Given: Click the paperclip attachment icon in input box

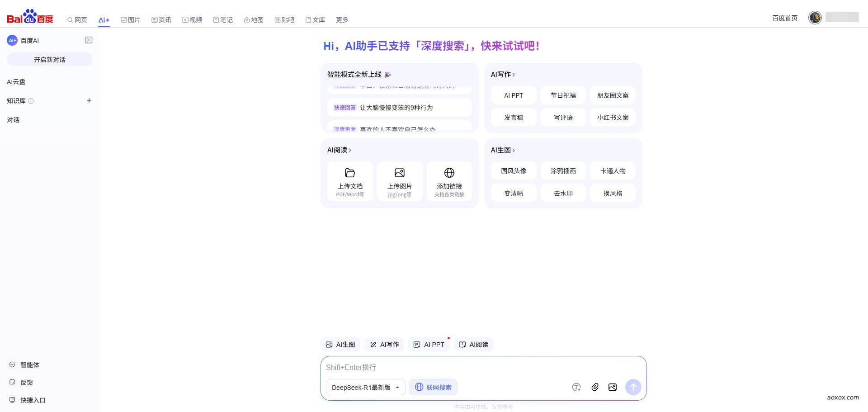Looking at the screenshot, I should [x=595, y=387].
